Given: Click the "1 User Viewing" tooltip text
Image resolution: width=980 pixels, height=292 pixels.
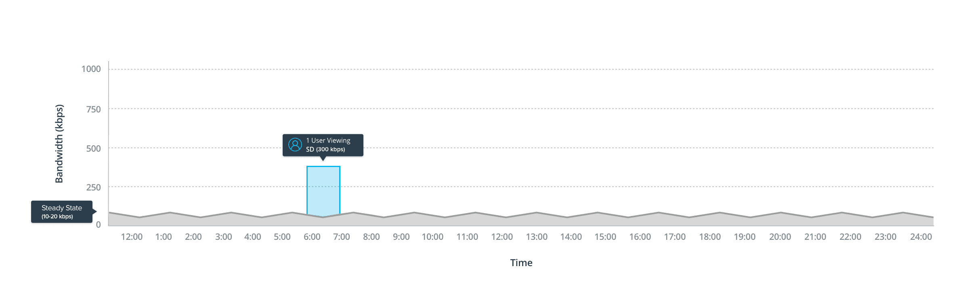Looking at the screenshot, I should coord(328,140).
